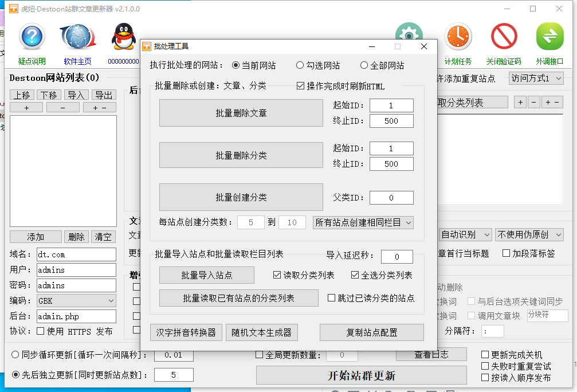Select 同步循环更新 radio button

[x=15, y=355]
